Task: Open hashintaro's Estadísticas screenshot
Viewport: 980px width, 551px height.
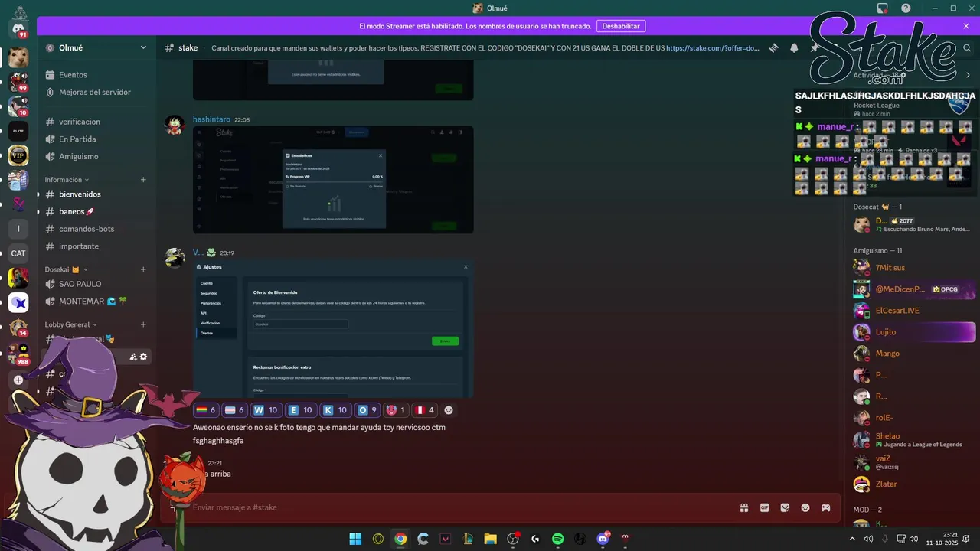Action: click(333, 180)
